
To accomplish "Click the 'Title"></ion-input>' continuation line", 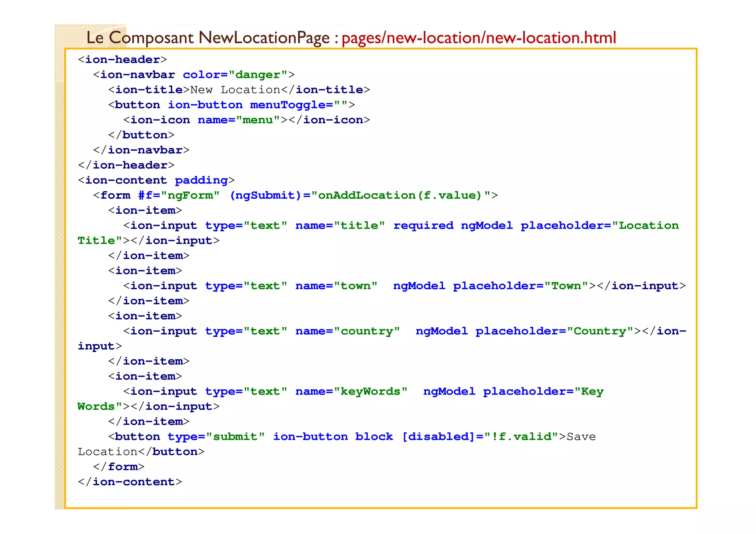I will click(149, 241).
